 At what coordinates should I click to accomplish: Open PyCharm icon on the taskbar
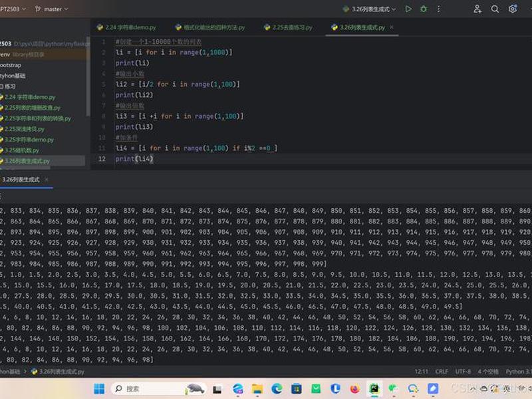coord(374,389)
